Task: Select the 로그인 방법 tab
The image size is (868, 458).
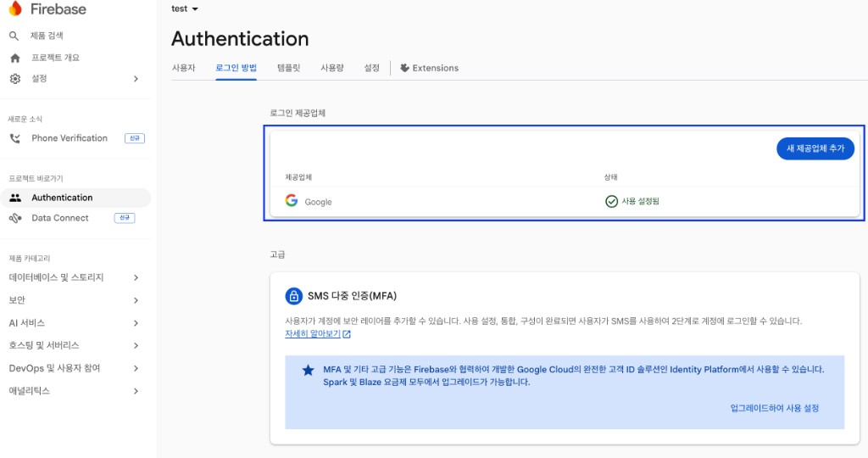Action: (236, 68)
